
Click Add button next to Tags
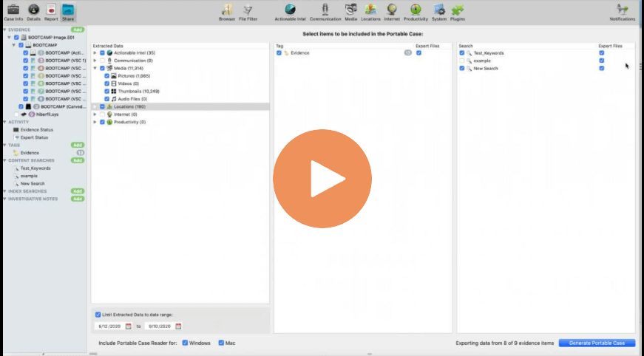tap(78, 145)
